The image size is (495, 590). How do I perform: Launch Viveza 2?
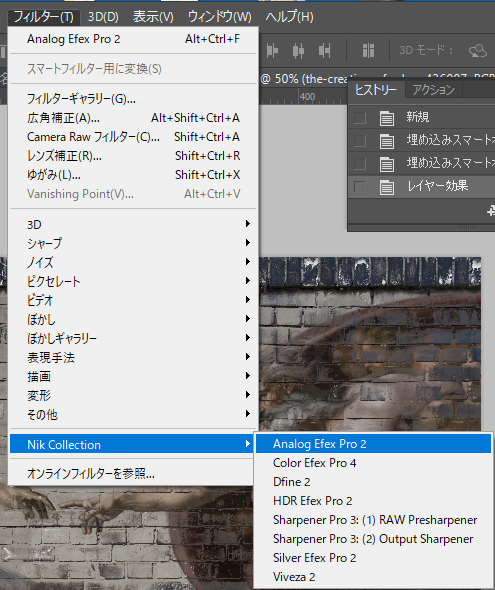point(373,577)
